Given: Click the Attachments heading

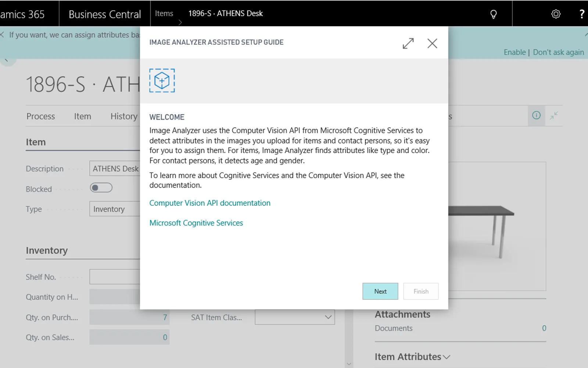Looking at the screenshot, I should [402, 314].
